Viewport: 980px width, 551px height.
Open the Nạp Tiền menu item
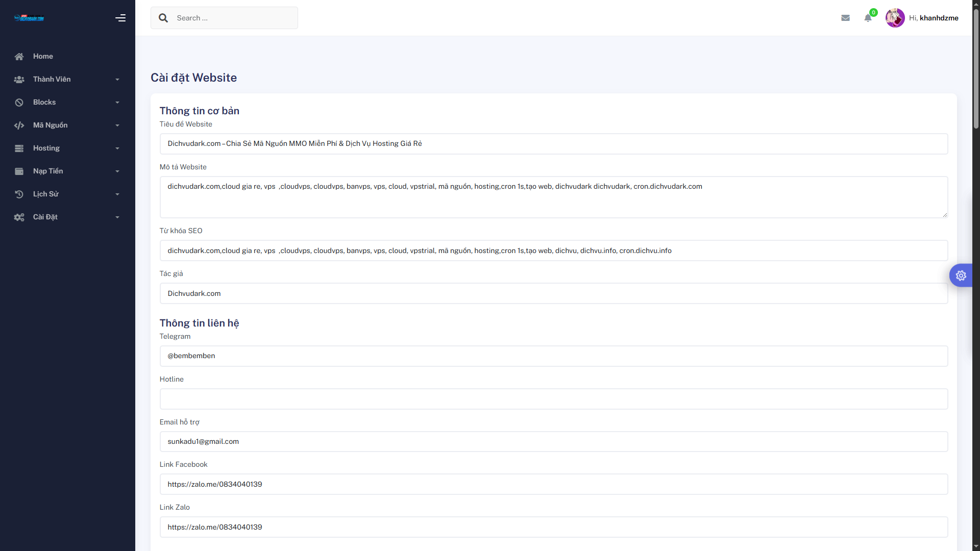(x=48, y=171)
